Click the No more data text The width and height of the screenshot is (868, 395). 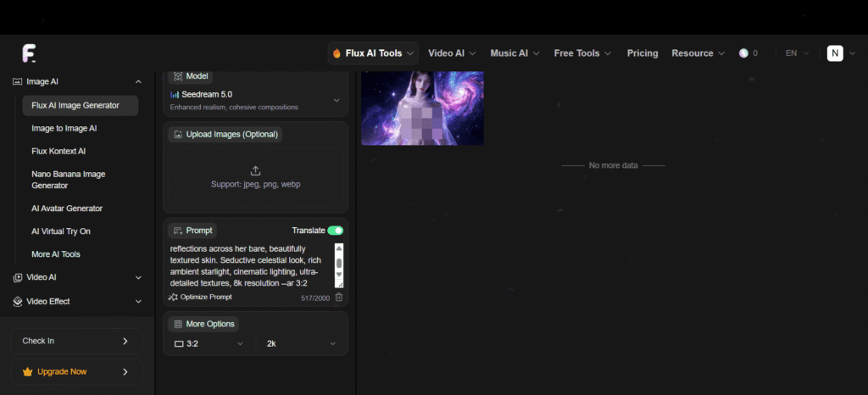pyautogui.click(x=614, y=165)
